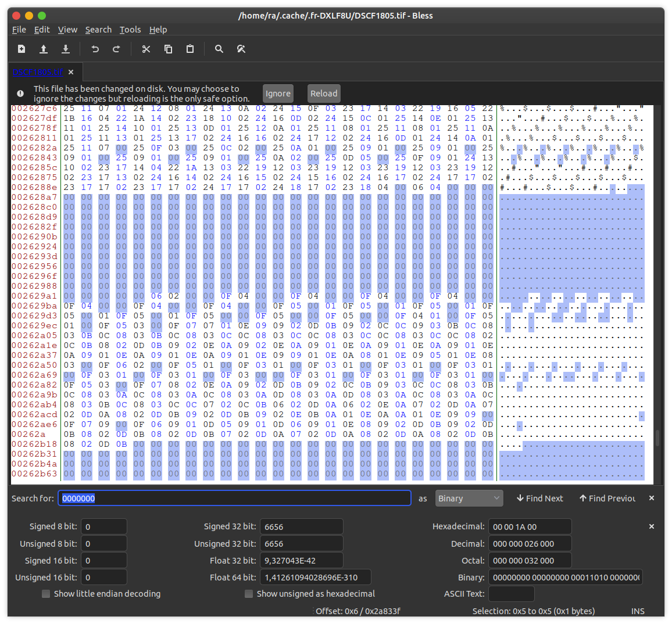Open the Tools menu
The height and width of the screenshot is (624, 672).
(x=130, y=30)
